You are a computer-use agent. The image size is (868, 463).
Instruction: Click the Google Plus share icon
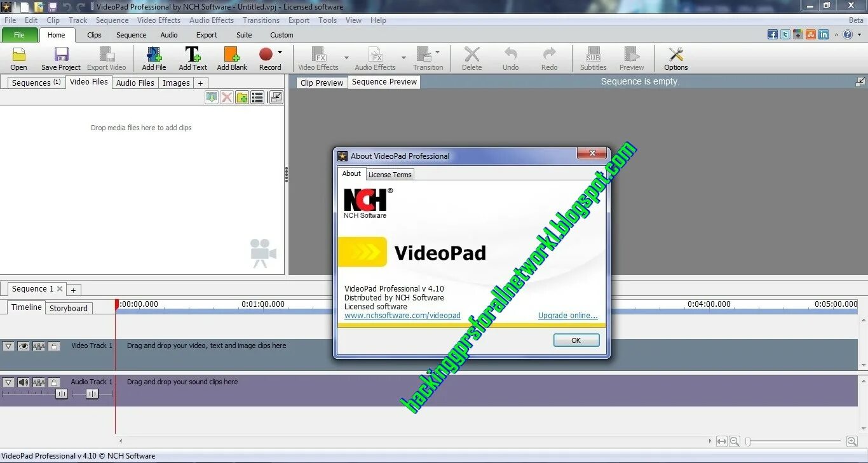click(x=798, y=35)
